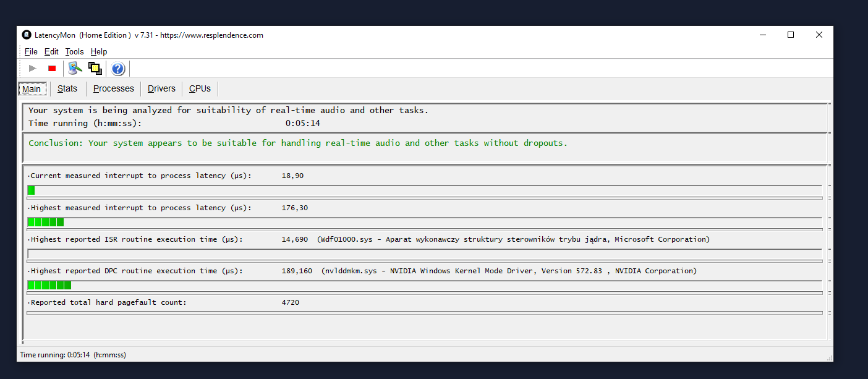Open the Tools menu

tap(74, 52)
